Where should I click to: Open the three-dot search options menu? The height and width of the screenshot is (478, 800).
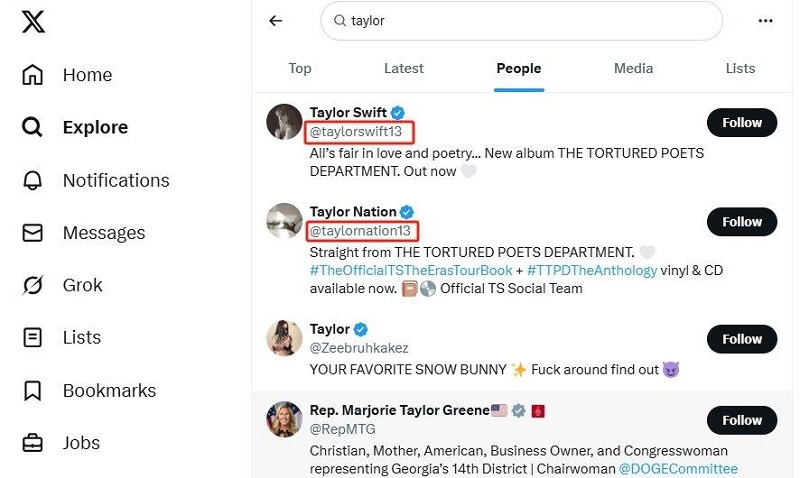765,21
